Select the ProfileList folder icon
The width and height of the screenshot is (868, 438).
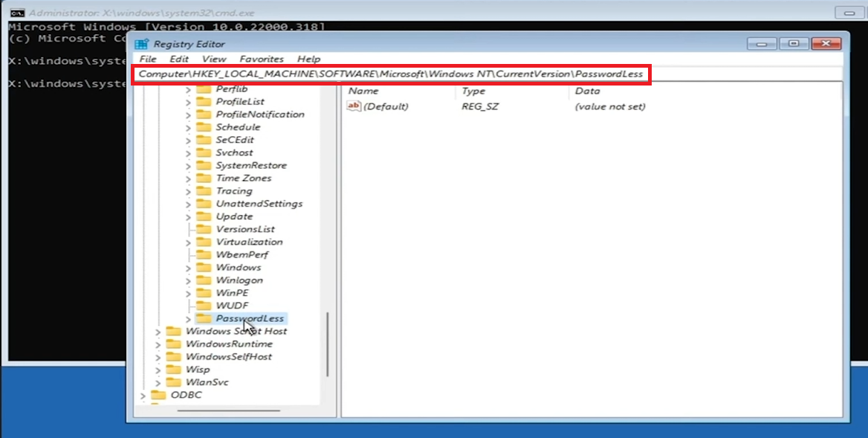(x=204, y=102)
